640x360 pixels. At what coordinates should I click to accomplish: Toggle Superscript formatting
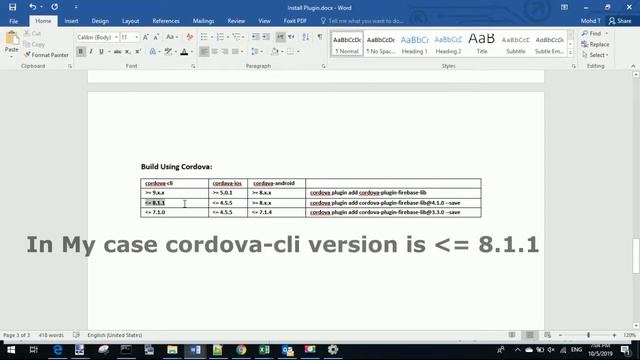[x=138, y=51]
